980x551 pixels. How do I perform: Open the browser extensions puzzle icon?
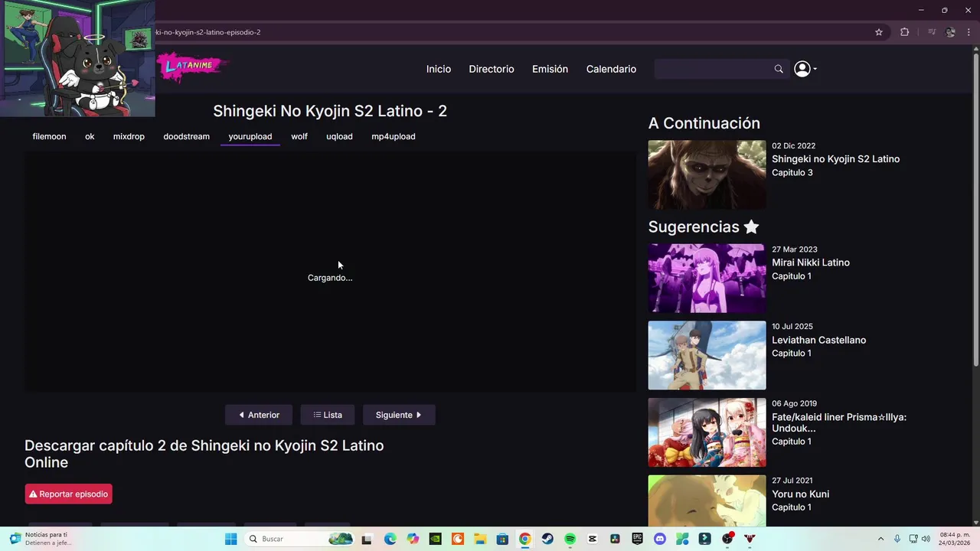[904, 32]
